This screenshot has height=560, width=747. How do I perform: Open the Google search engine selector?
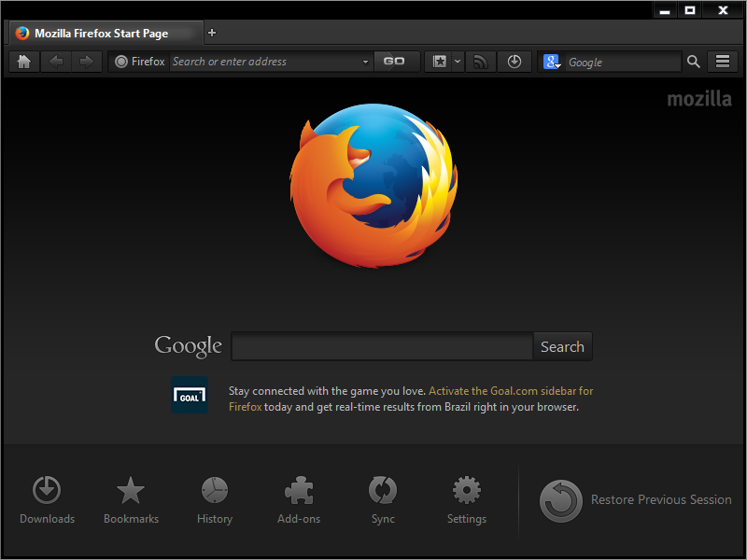(x=552, y=62)
